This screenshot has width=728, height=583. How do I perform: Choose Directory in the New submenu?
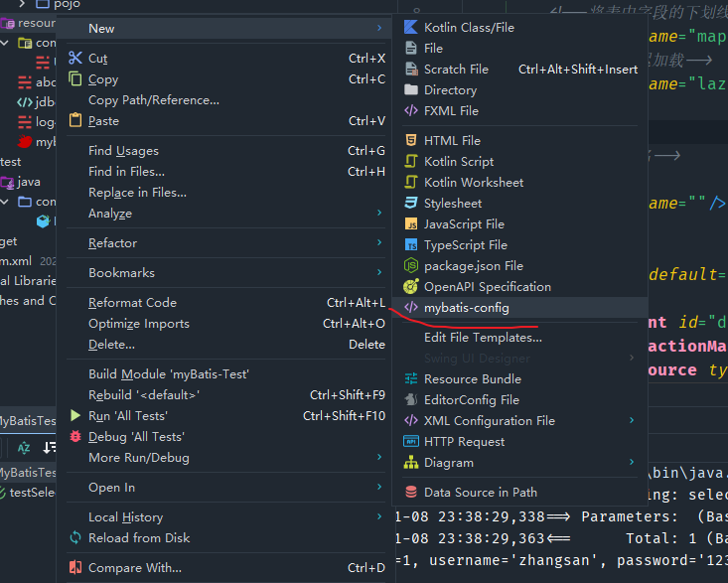pos(450,89)
